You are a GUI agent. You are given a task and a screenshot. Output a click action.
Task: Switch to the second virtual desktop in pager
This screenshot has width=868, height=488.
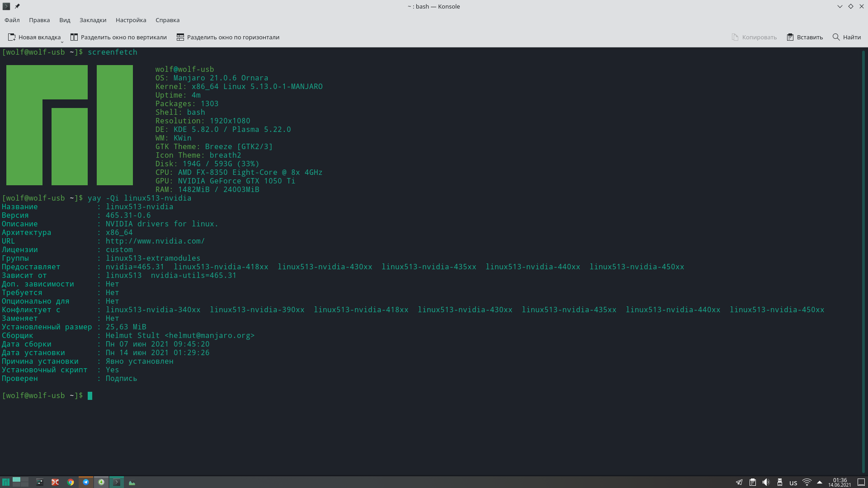pyautogui.click(x=24, y=479)
